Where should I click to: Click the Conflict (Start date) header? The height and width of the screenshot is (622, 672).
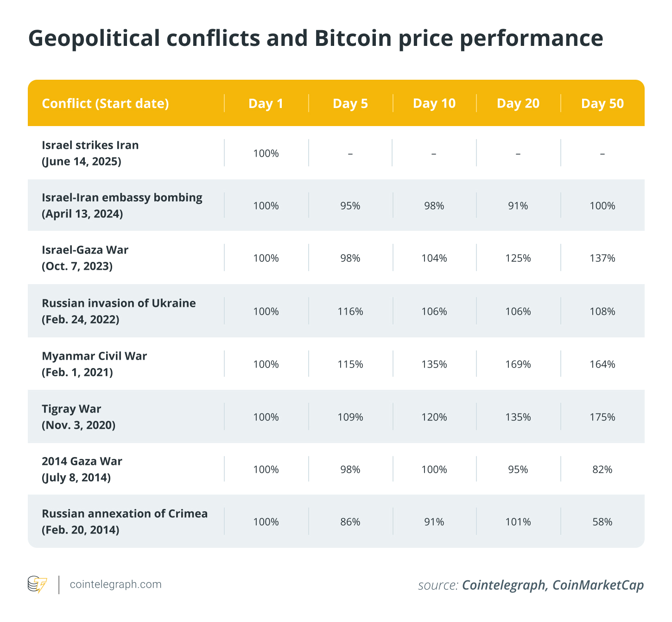(105, 103)
